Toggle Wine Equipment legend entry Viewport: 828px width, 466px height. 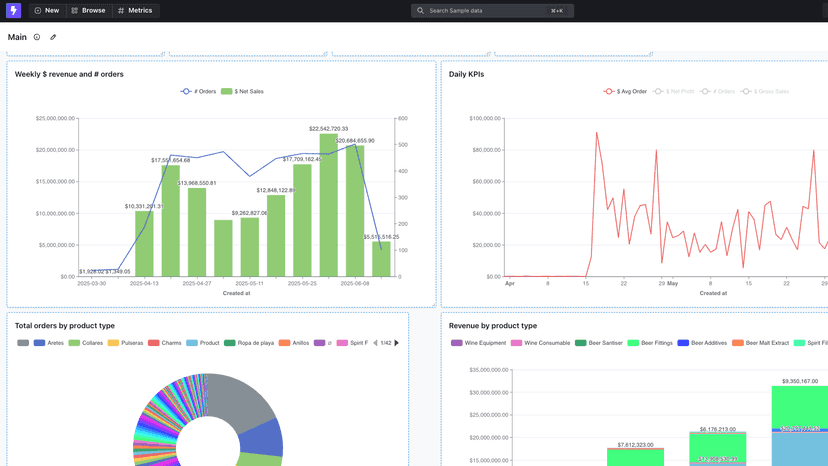[478, 343]
